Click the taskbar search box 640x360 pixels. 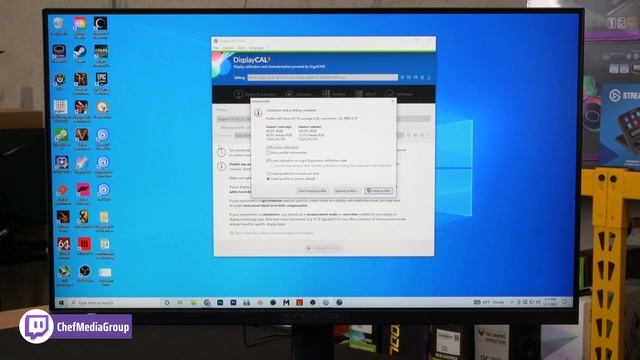point(114,302)
